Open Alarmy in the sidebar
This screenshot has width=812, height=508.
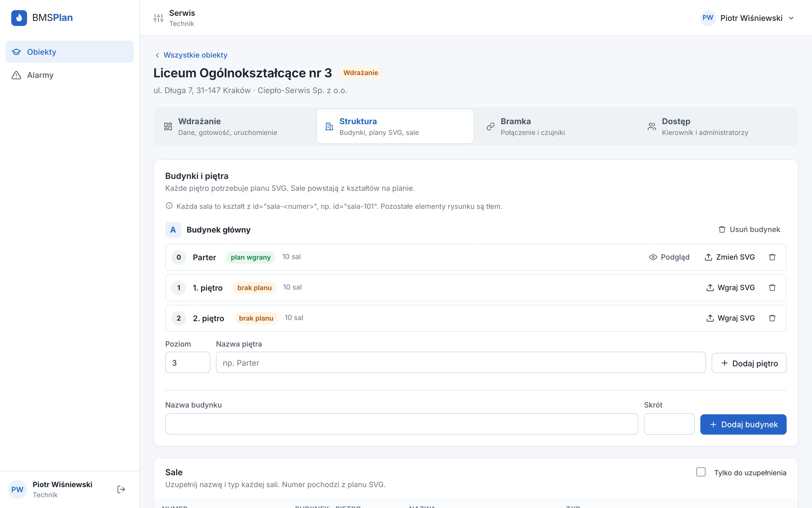(x=69, y=75)
